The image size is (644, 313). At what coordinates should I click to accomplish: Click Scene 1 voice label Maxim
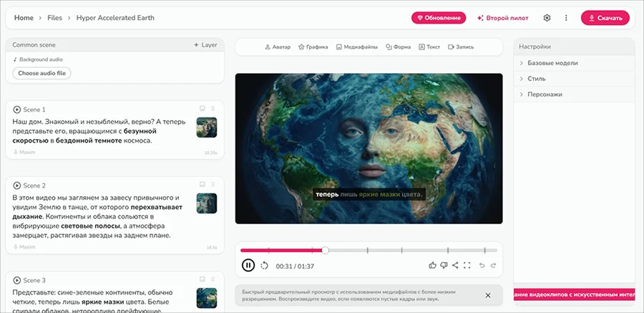point(24,152)
